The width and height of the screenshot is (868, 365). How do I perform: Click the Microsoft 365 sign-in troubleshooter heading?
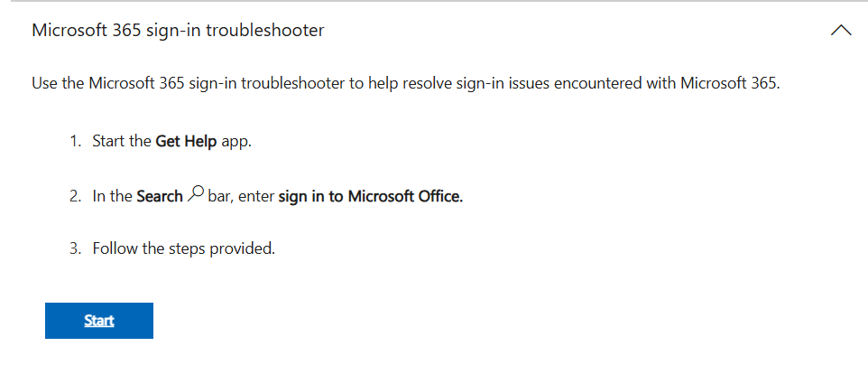coord(178,31)
